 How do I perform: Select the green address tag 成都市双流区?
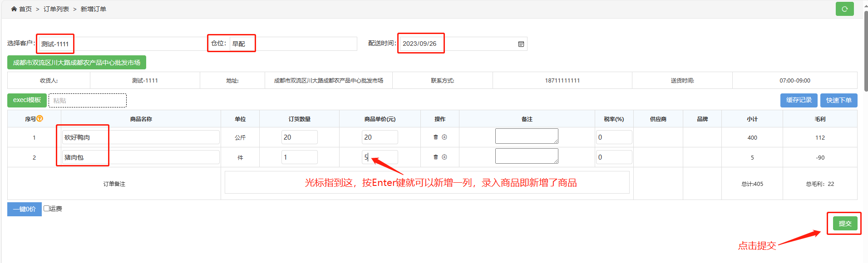[x=76, y=63]
